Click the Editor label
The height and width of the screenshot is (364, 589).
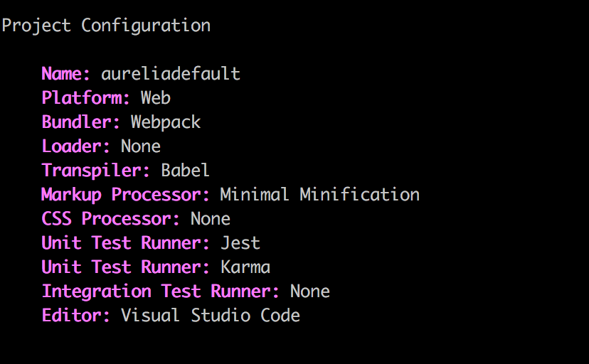point(76,316)
